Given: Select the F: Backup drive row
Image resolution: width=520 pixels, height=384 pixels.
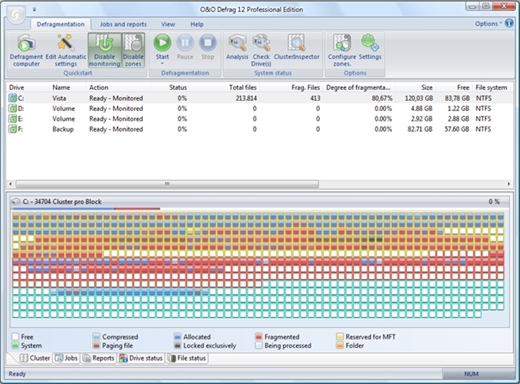Looking at the screenshot, I should point(259,129).
